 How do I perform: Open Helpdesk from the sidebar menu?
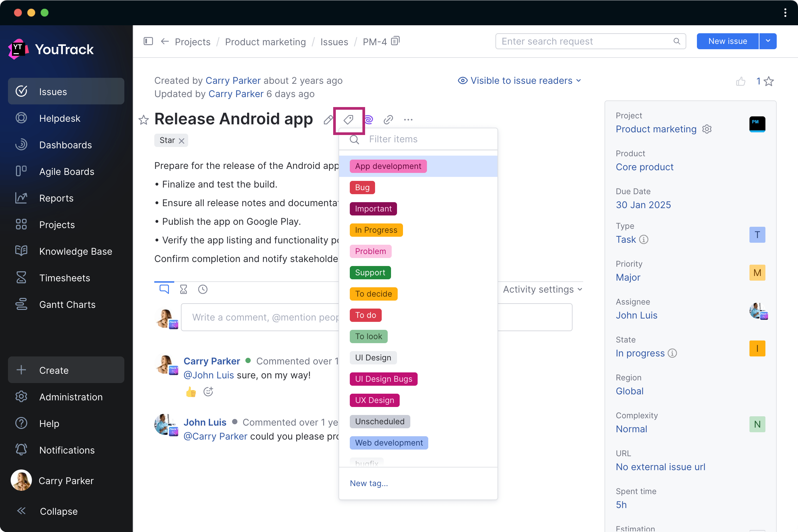(x=60, y=118)
